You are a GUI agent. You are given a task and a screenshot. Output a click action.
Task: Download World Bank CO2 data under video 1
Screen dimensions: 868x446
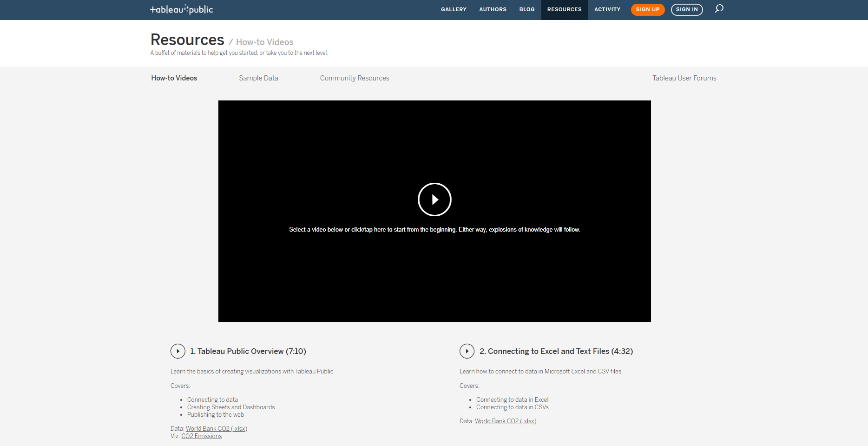click(217, 428)
